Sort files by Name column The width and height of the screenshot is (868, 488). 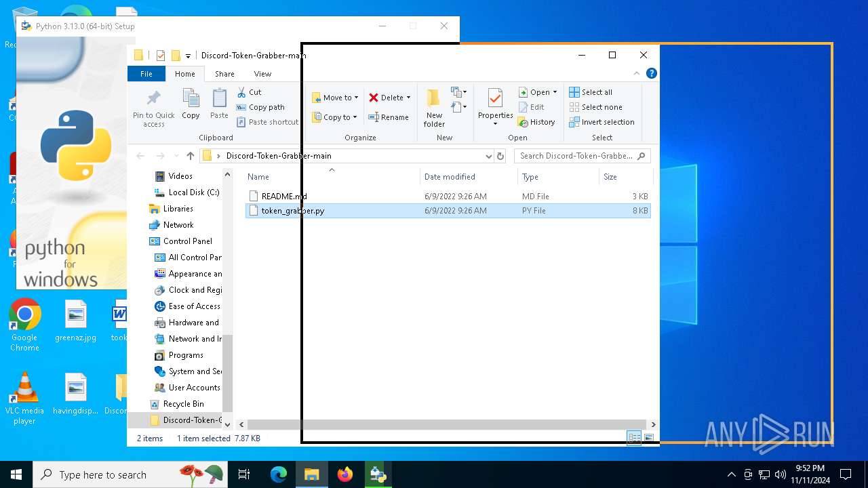tap(332, 177)
